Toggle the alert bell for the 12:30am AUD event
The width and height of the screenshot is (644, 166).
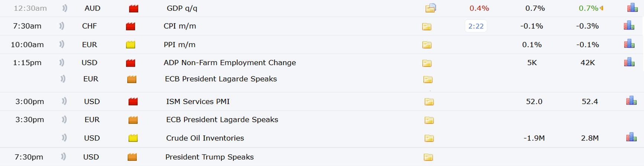click(x=65, y=8)
